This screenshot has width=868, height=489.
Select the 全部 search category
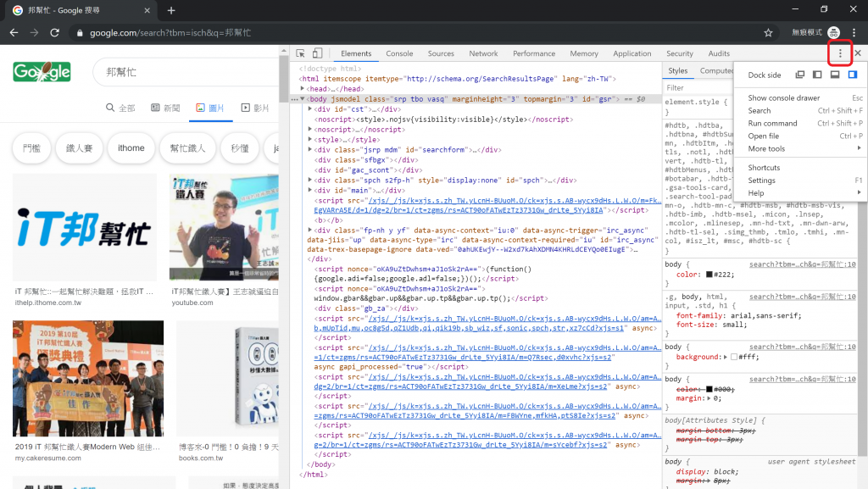click(120, 108)
